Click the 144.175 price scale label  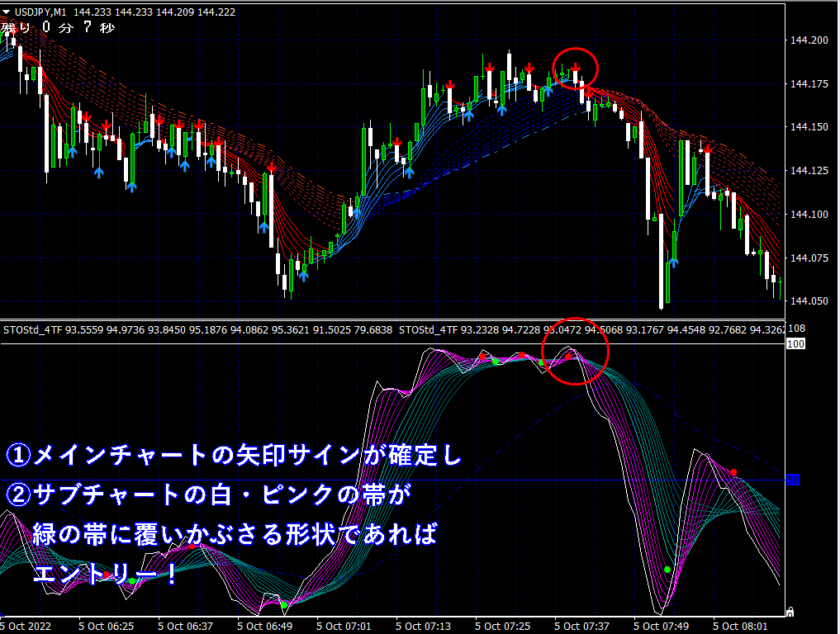(x=809, y=83)
